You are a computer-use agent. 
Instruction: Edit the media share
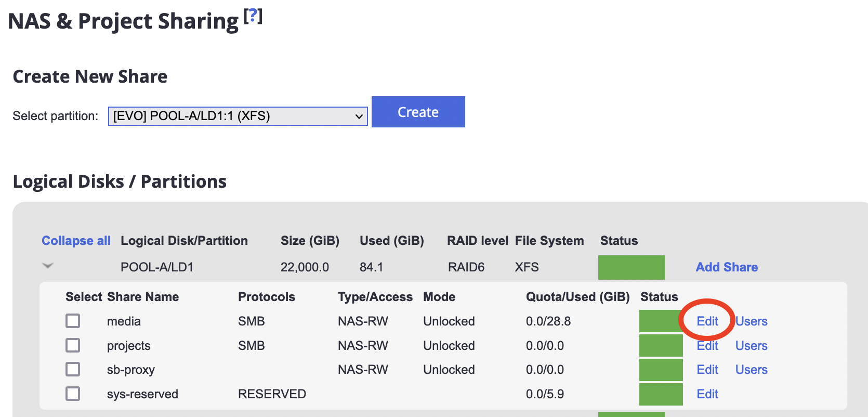pos(707,321)
